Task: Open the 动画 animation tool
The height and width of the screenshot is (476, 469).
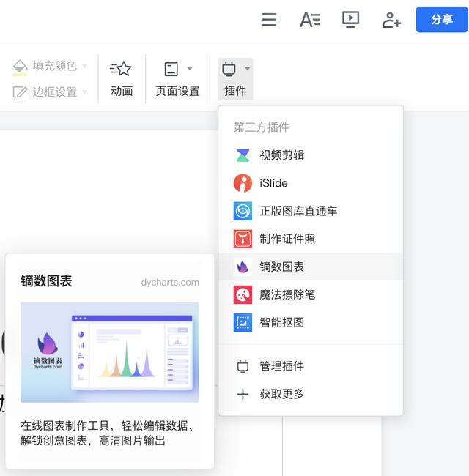Action: pyautogui.click(x=121, y=78)
